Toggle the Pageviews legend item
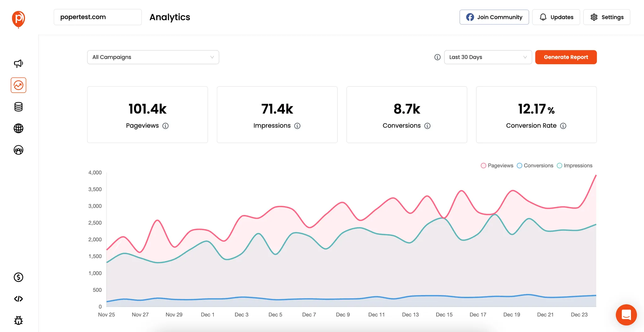 coord(497,165)
